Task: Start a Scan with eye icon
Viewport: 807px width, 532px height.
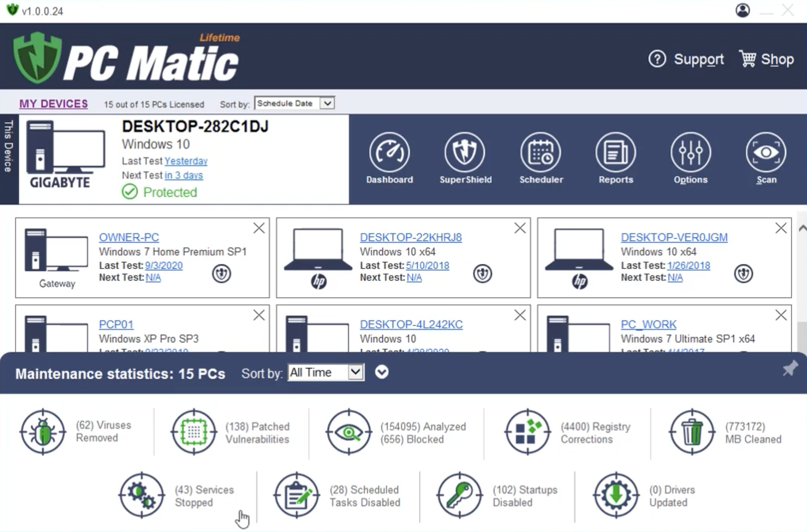Action: pyautogui.click(x=766, y=152)
